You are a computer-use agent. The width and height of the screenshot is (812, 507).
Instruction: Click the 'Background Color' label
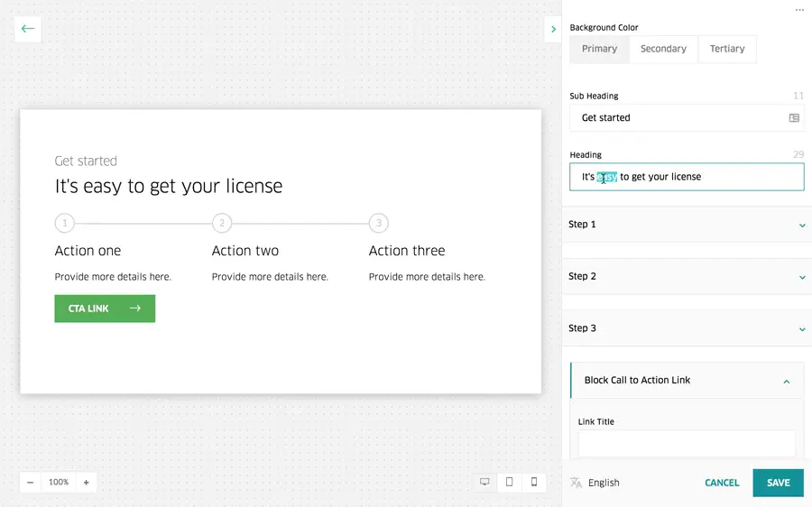604,27
